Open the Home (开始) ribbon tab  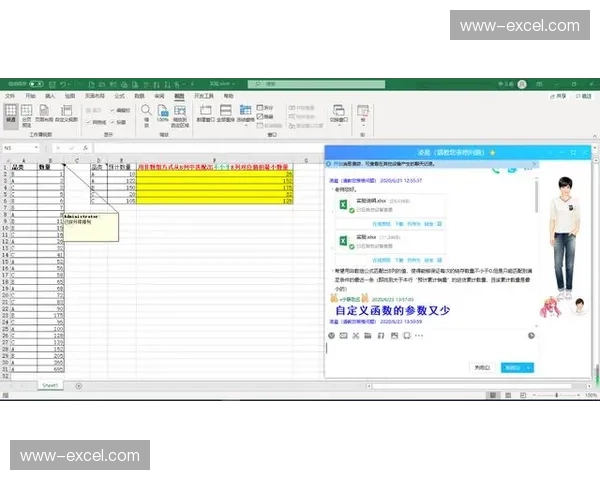(x=30, y=96)
